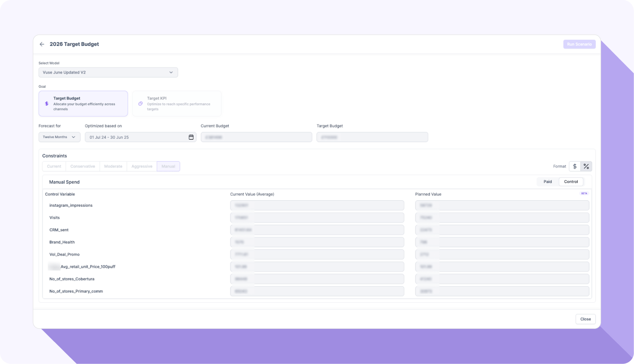Click the Manual Spend heading
The image size is (634, 364).
64,182
